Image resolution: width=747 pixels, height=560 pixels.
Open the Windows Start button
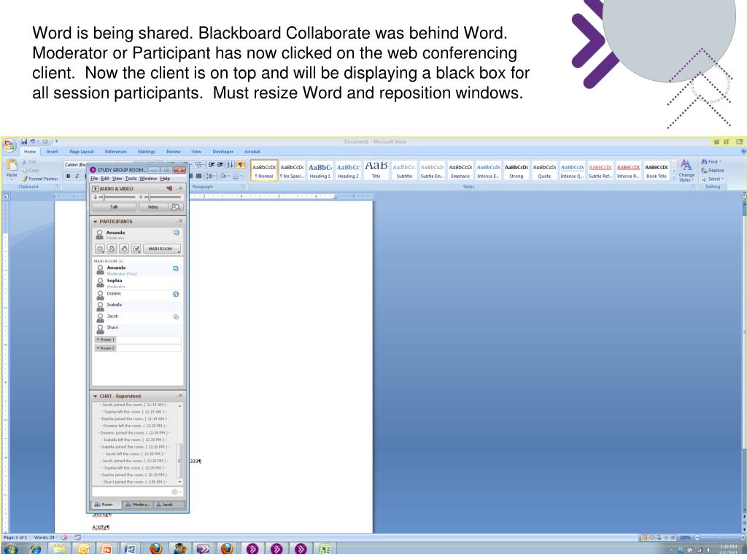point(10,549)
